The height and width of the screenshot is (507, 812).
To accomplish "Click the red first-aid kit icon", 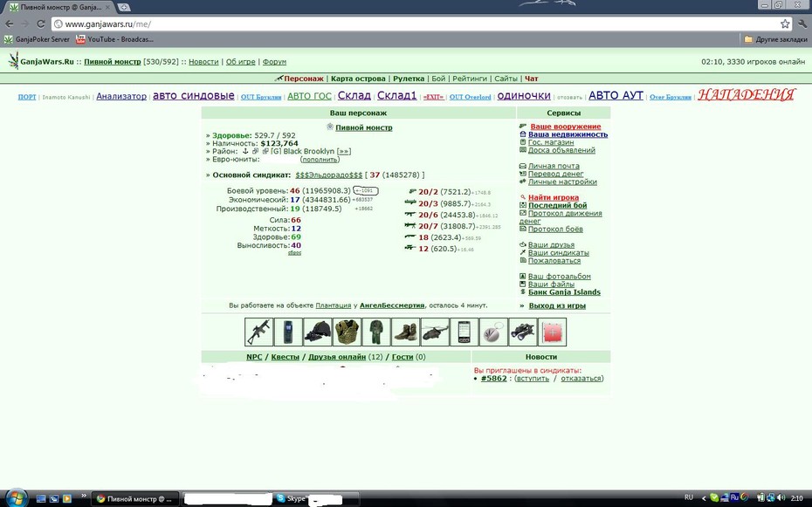I will [x=553, y=332].
